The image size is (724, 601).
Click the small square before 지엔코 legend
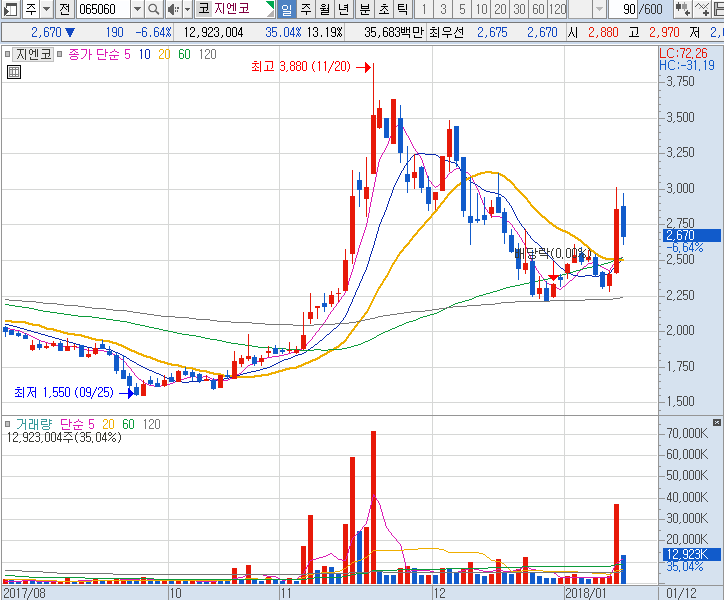[x=7, y=53]
